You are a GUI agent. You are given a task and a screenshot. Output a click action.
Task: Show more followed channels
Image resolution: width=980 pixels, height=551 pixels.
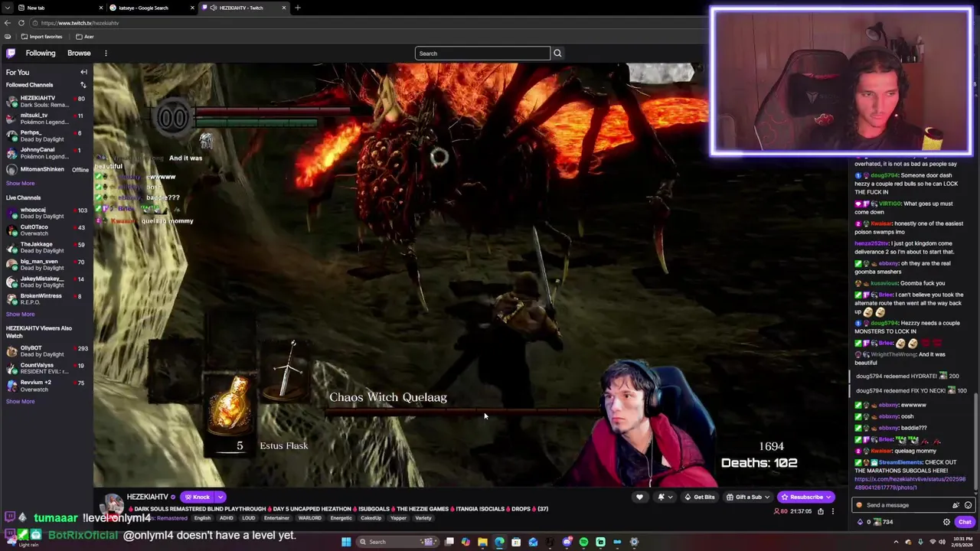click(20, 184)
